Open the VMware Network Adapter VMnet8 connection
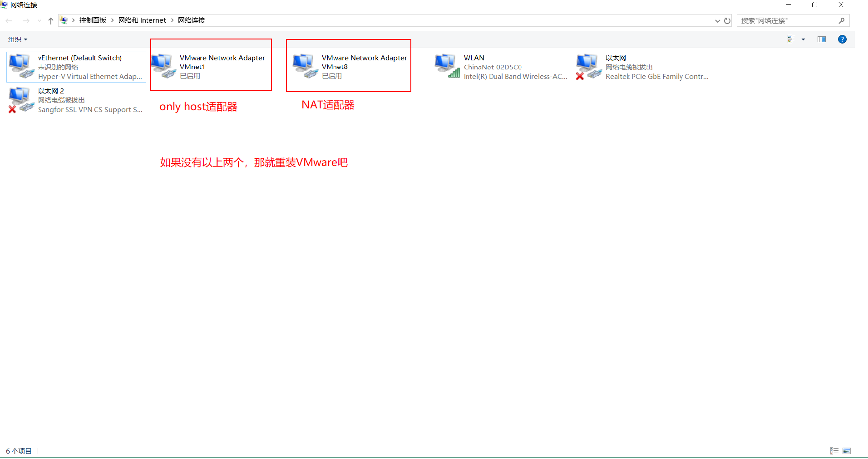Image resolution: width=868 pixels, height=459 pixels. click(x=350, y=67)
